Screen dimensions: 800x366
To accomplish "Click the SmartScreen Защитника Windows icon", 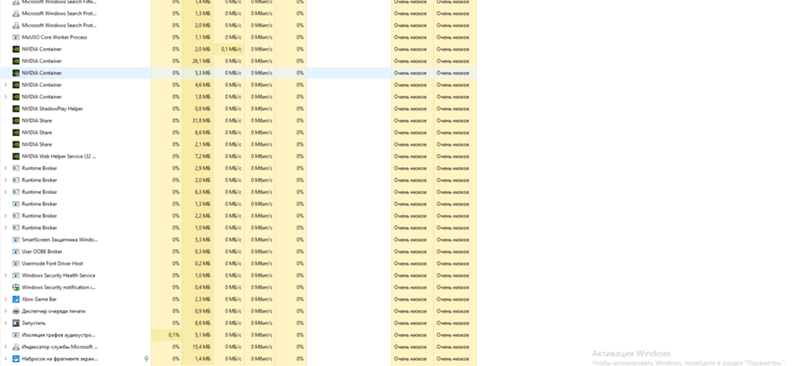I will pyautogui.click(x=16, y=239).
